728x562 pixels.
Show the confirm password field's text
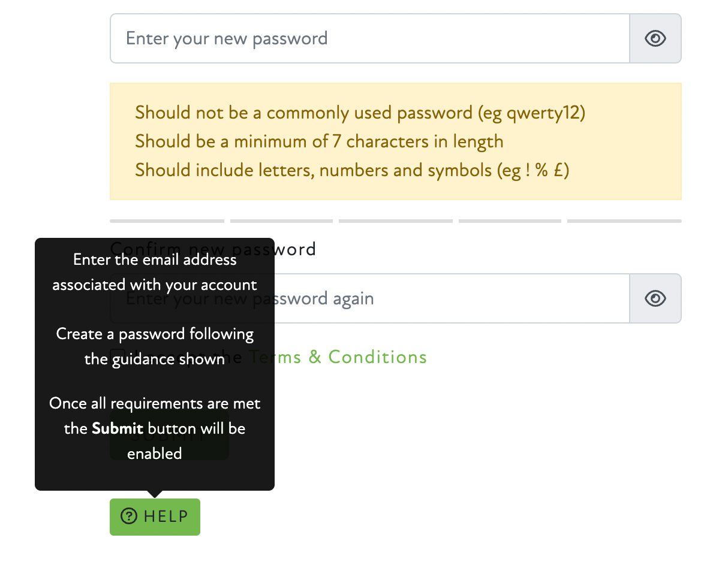click(655, 298)
